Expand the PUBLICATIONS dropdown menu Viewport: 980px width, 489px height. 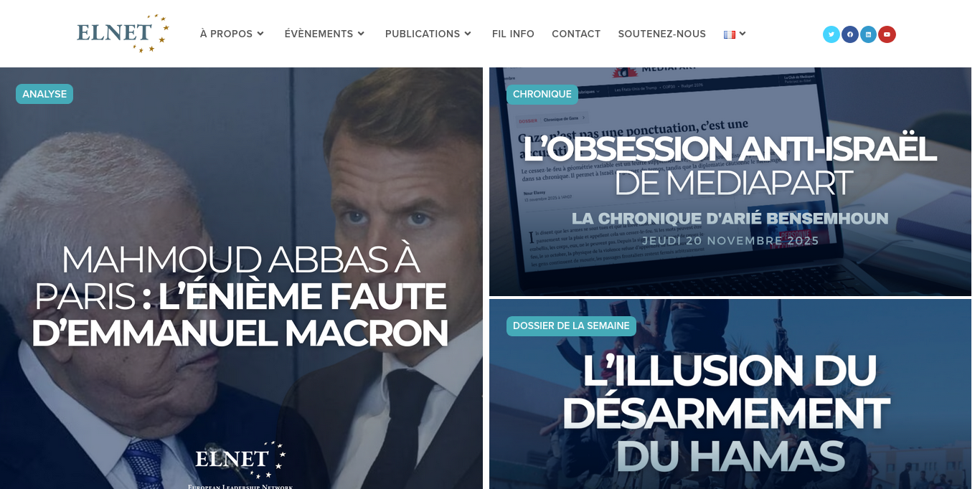click(x=428, y=34)
